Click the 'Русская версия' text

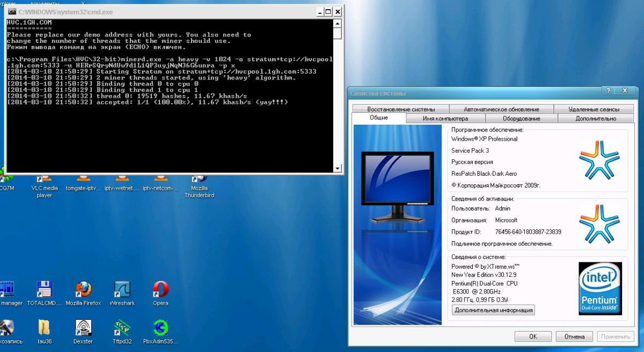click(x=472, y=162)
